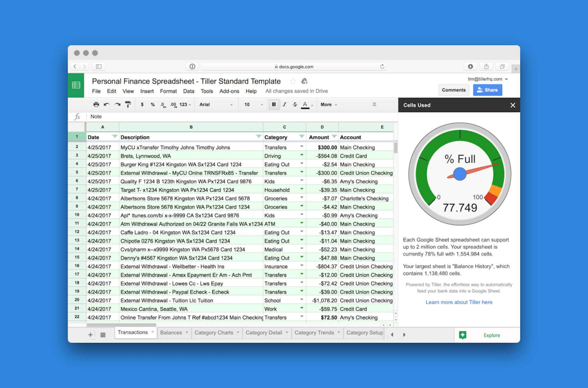Screen dimensions: 588x388
Task: Close the Cells Used panel
Action: 513,105
